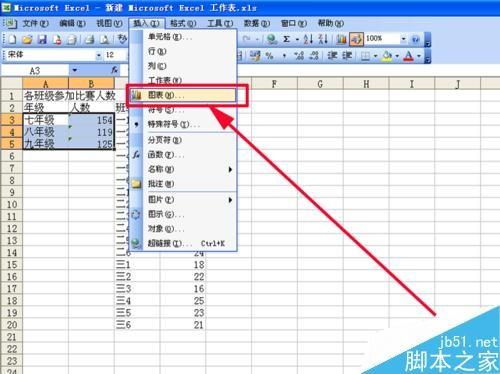The image size is (500, 374).
Task: Toggle the Drawing toolbar icon
Action: (356, 39)
